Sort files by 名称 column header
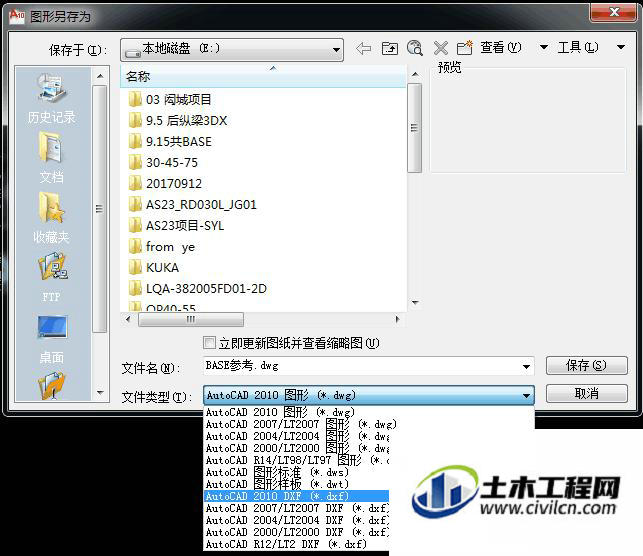Viewport: 643px width, 556px height. (x=263, y=76)
